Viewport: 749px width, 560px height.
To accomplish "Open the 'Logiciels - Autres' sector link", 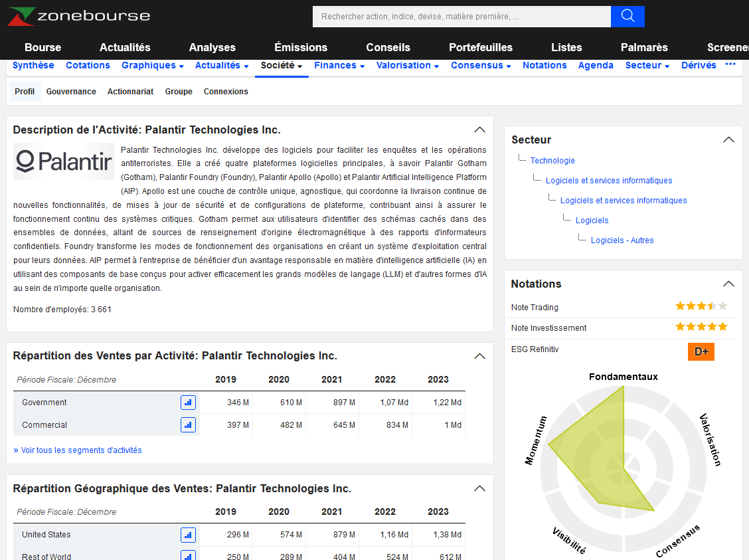I will 622,240.
